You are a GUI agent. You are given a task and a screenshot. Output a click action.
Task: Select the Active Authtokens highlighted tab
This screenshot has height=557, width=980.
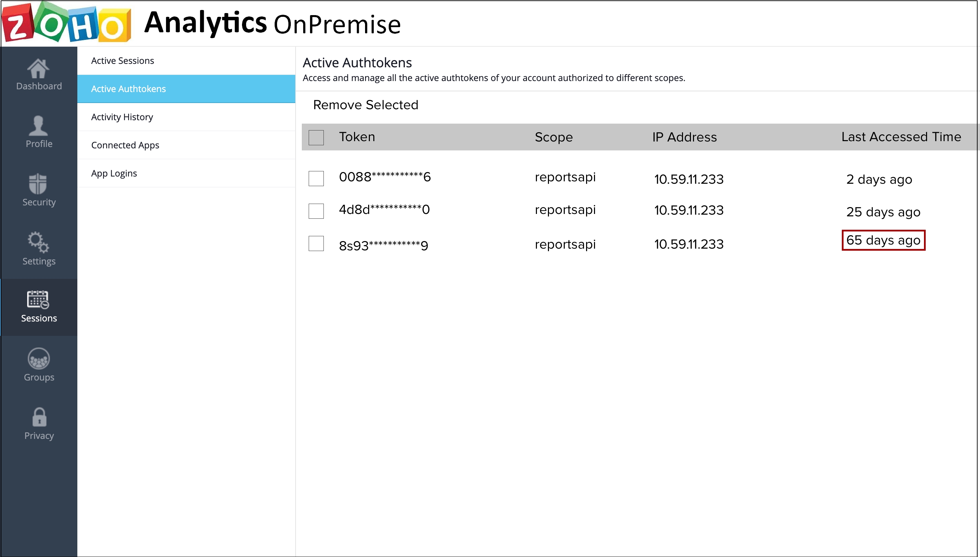[x=128, y=89]
